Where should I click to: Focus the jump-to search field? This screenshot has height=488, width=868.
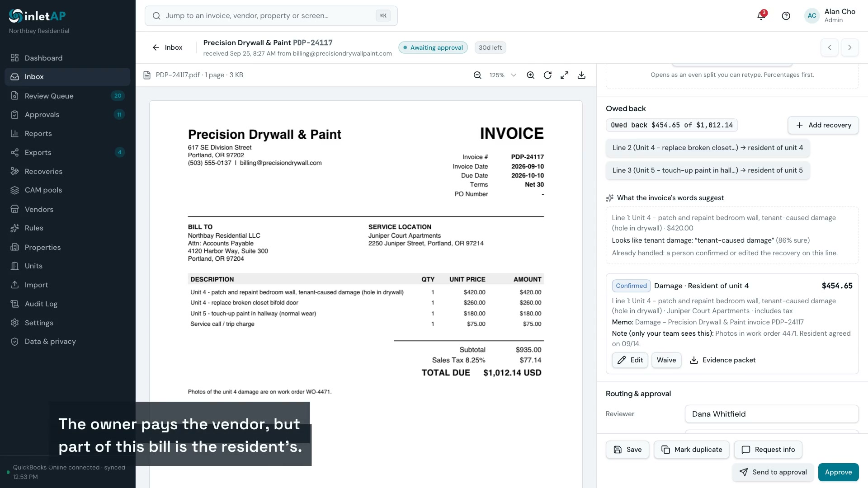coord(271,16)
